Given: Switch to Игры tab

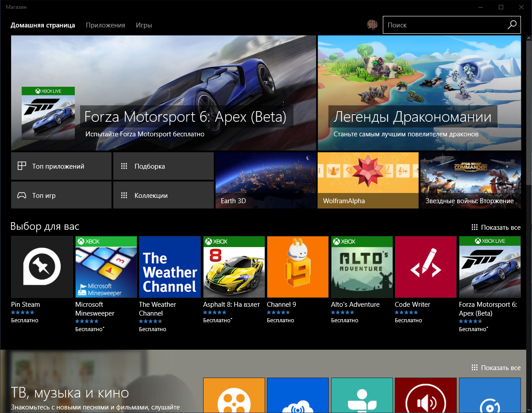Looking at the screenshot, I should pyautogui.click(x=144, y=25).
